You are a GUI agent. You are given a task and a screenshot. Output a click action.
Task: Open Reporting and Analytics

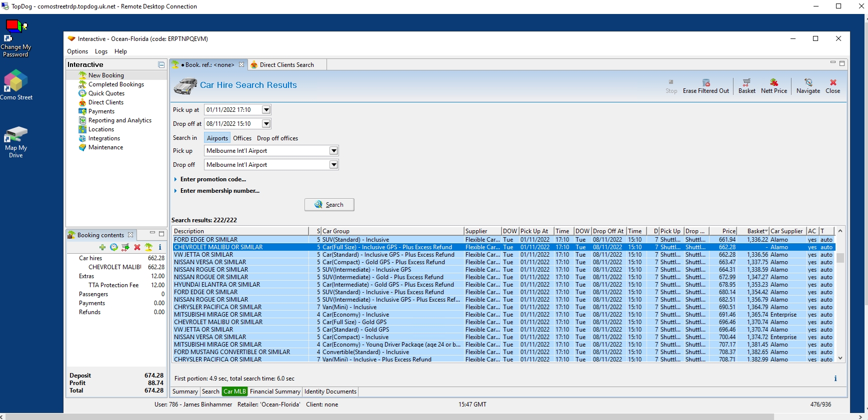[120, 120]
